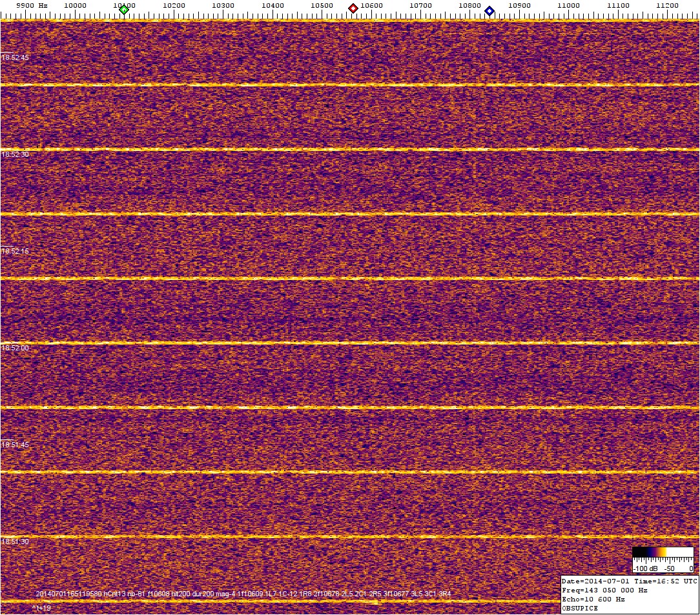The image size is (700, 615).
Task: Click the 18:51:30 time marker
Action: coord(15,541)
